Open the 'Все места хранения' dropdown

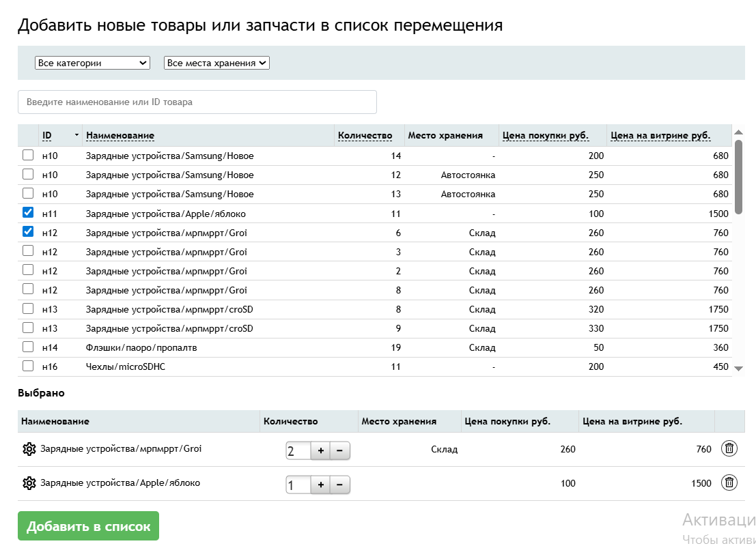tap(216, 63)
